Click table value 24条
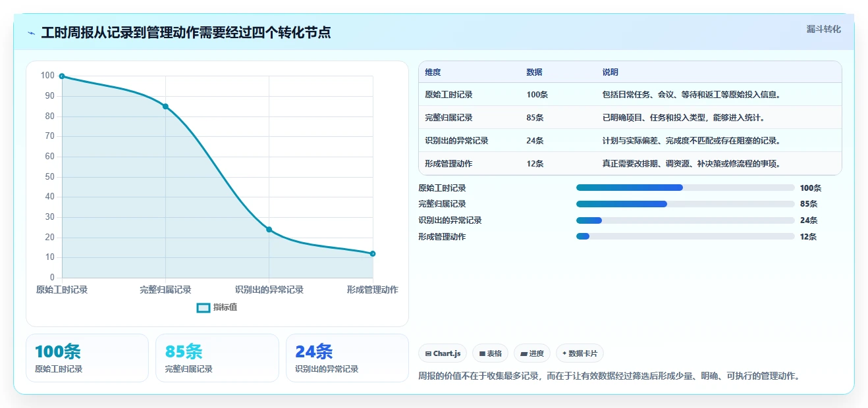The width and height of the screenshot is (868, 408). click(x=535, y=141)
